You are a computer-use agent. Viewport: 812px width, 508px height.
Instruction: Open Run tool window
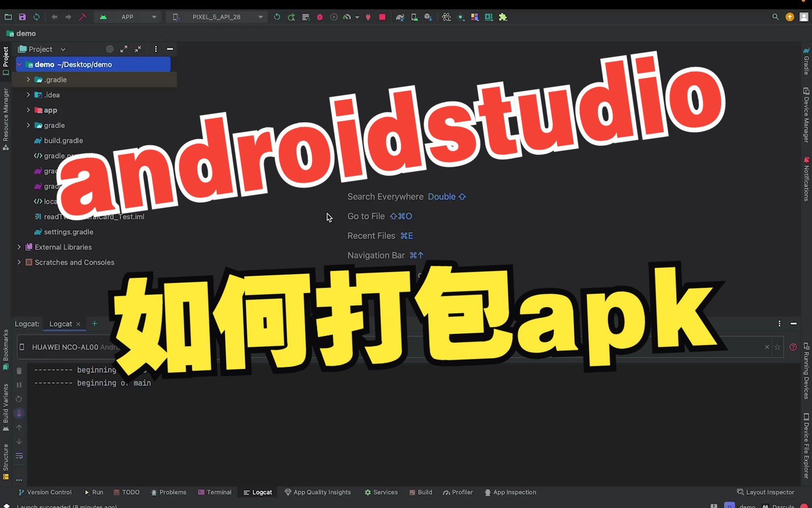94,492
